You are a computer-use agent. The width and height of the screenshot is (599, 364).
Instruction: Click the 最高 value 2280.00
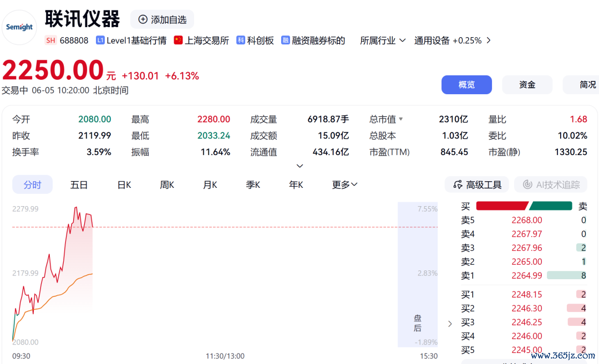click(x=214, y=119)
